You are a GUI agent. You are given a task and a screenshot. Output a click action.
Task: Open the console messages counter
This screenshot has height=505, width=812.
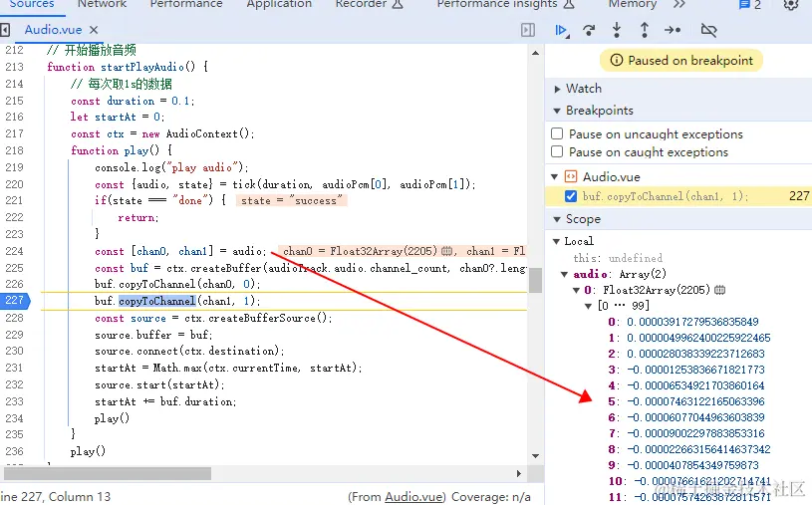[x=750, y=5]
